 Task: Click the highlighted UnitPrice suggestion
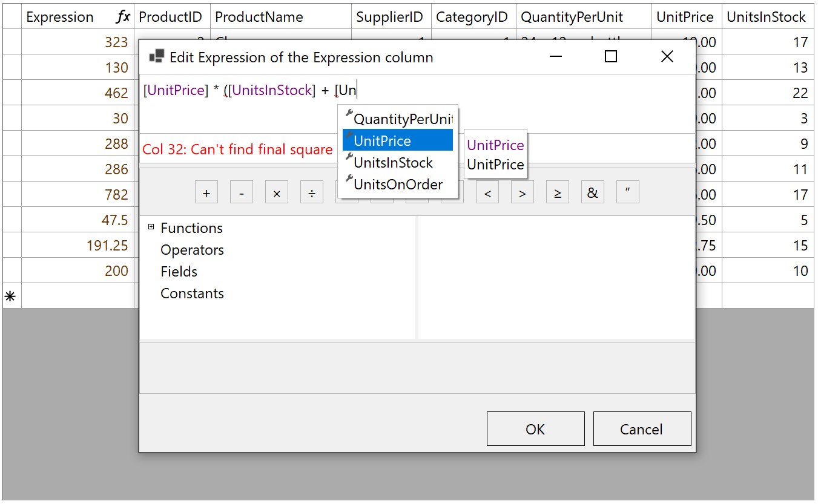pos(397,140)
